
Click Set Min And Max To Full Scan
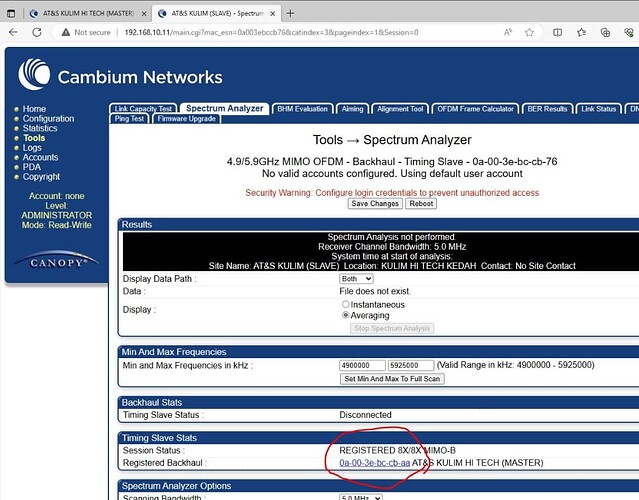[392, 379]
